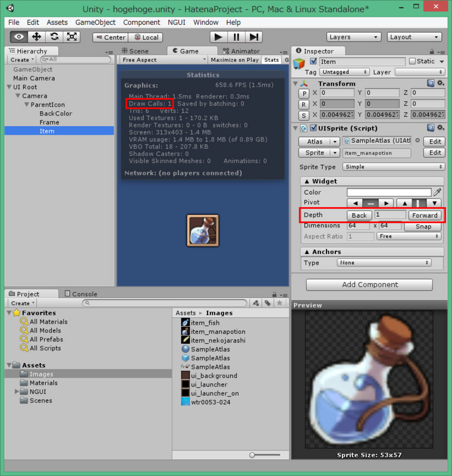Start Play mode
The height and width of the screenshot is (476, 452).
coord(218,37)
